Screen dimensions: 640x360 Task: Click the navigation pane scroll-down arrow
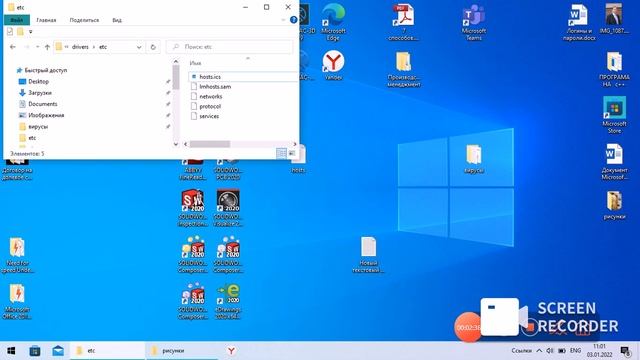[176, 144]
